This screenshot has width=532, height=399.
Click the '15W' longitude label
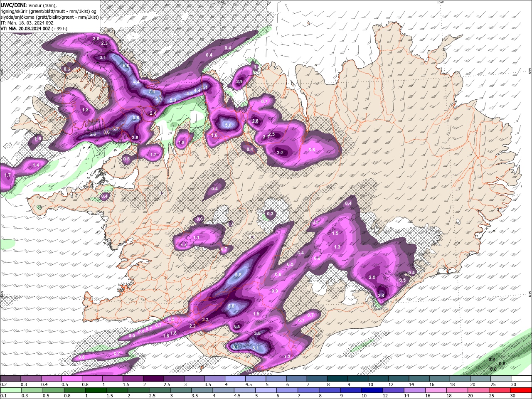pyautogui.click(x=441, y=2)
